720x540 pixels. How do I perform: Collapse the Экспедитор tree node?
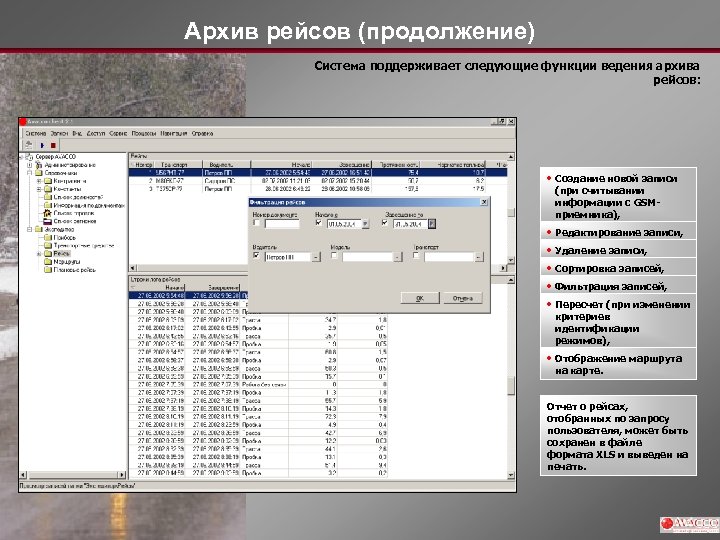[x=29, y=229]
